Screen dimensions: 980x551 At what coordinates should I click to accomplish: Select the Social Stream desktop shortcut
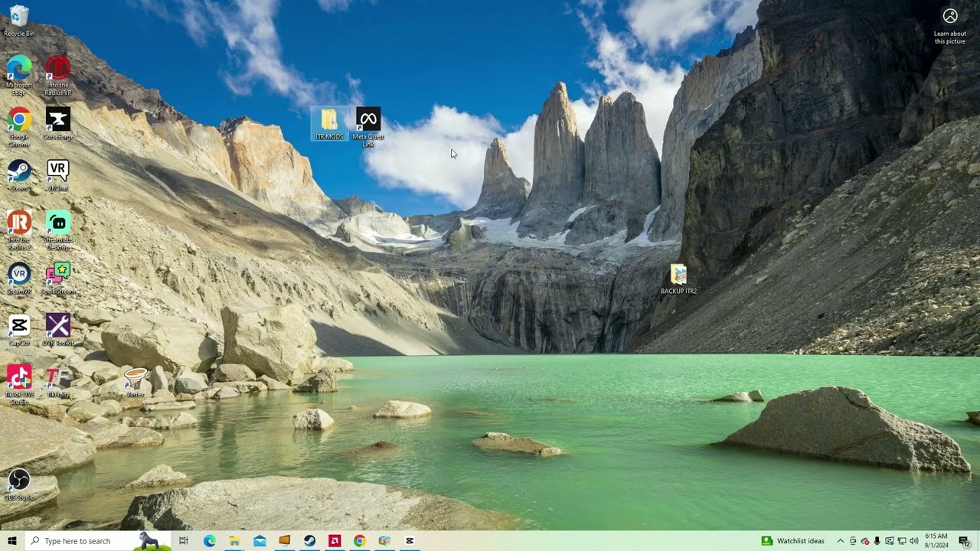click(57, 279)
